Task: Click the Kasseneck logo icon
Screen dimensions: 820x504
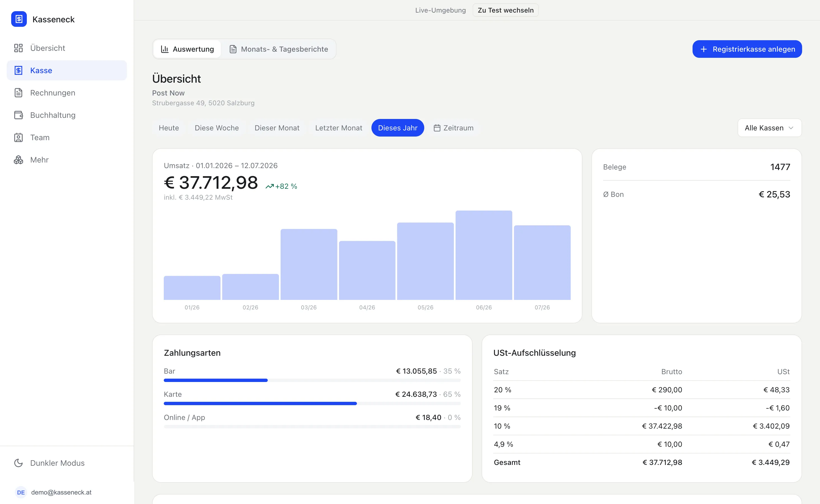Action: (x=19, y=19)
